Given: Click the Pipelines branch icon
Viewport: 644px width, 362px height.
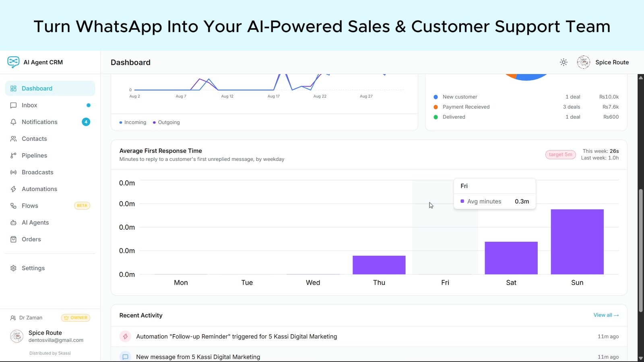Looking at the screenshot, I should tap(13, 156).
